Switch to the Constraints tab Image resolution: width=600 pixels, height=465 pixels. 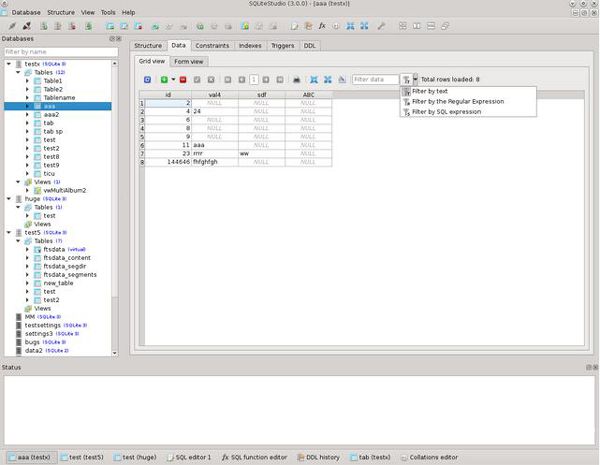tap(212, 46)
